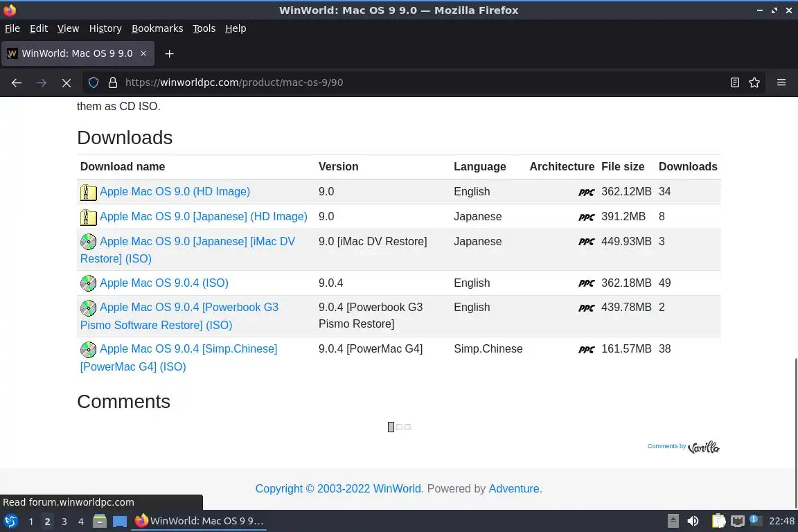The width and height of the screenshot is (798, 532).
Task: Switch to workspace 4 in taskbar
Action: point(81,522)
